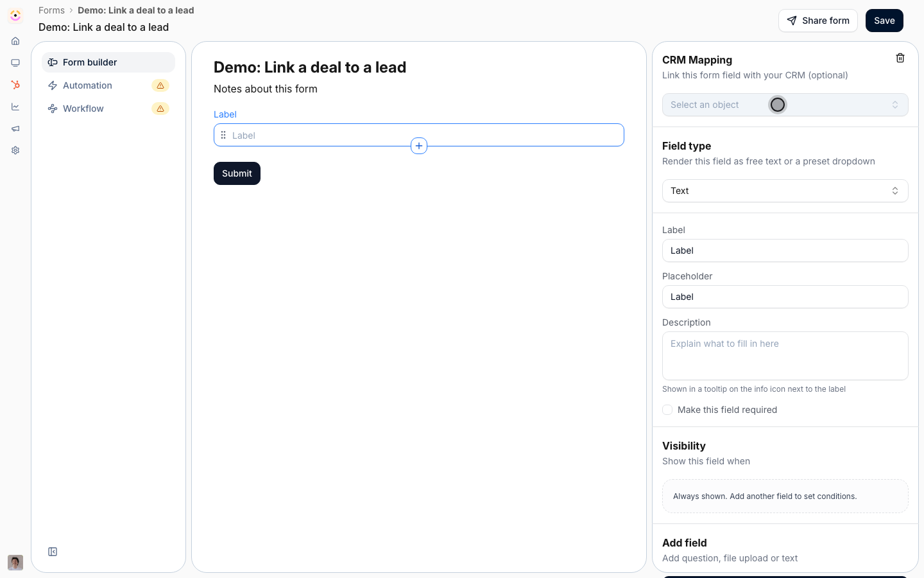This screenshot has height=578, width=924.
Task: Click the Share form button
Action: (818, 21)
